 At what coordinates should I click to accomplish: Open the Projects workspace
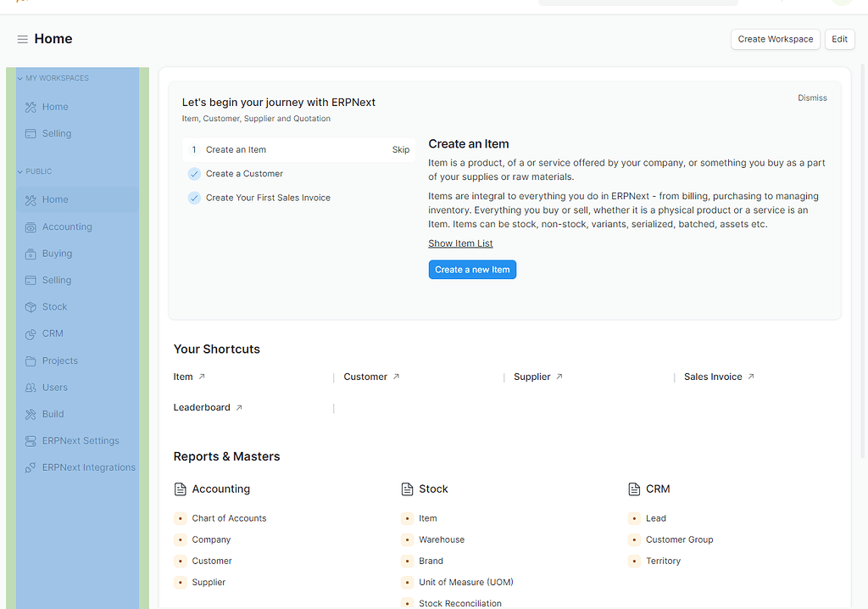pos(58,360)
